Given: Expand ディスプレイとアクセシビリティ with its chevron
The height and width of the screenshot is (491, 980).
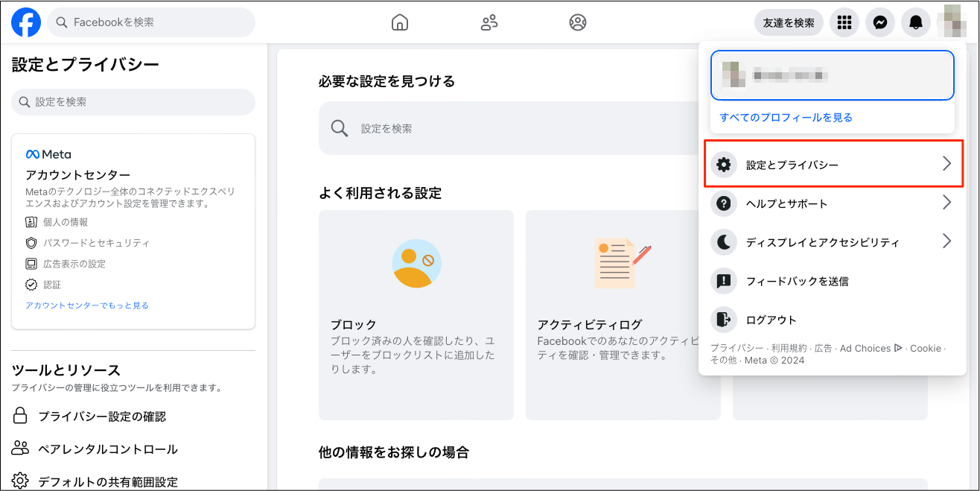Looking at the screenshot, I should click(946, 241).
